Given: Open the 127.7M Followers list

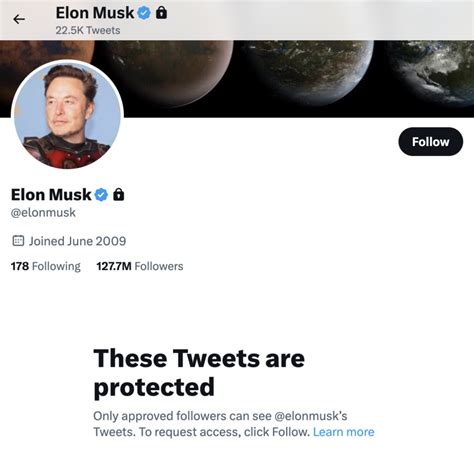Looking at the screenshot, I should click(x=140, y=266).
